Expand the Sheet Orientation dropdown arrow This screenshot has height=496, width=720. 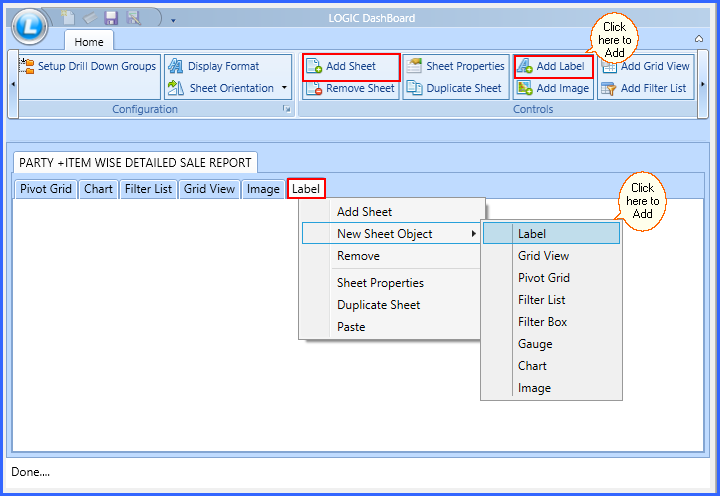coord(284,88)
